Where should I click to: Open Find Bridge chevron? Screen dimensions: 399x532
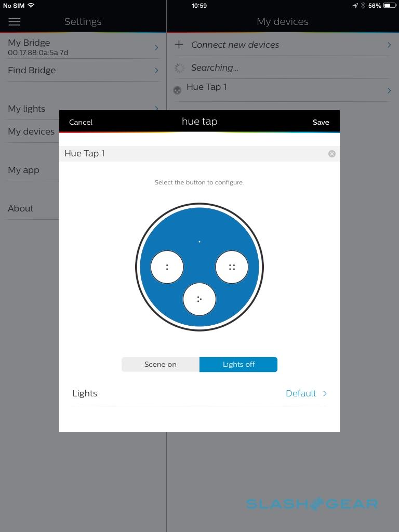click(x=156, y=70)
